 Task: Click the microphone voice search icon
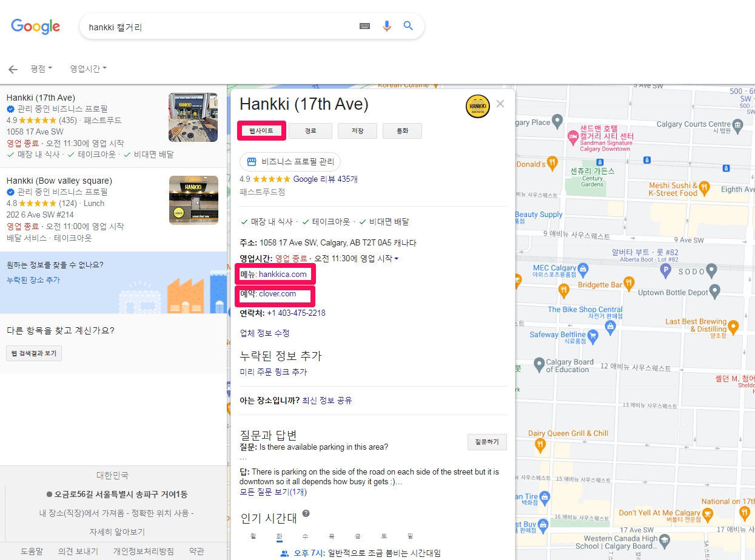pos(387,26)
